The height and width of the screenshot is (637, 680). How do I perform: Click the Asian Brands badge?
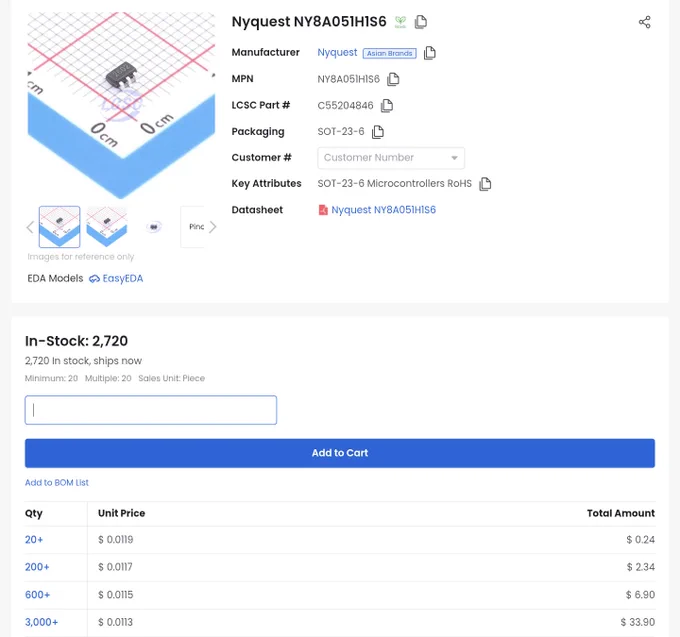(x=389, y=53)
